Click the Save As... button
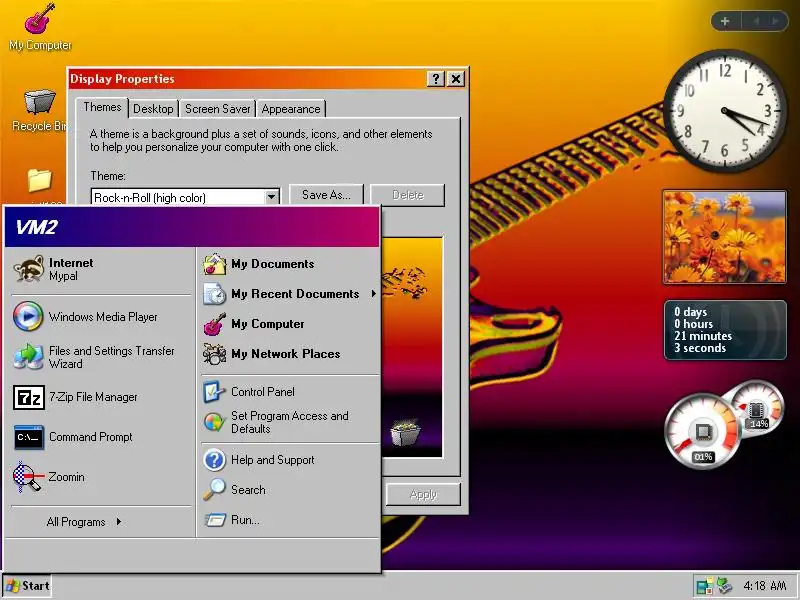The width and height of the screenshot is (800, 600). click(327, 195)
